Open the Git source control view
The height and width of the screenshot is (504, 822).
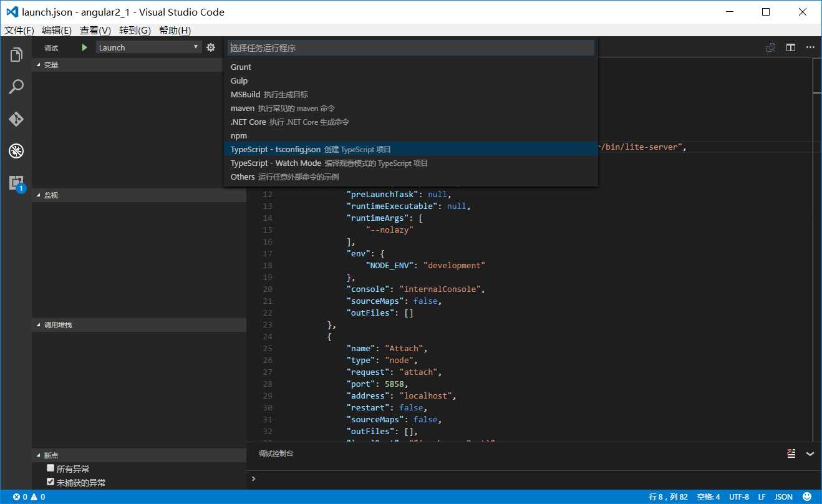[16, 119]
